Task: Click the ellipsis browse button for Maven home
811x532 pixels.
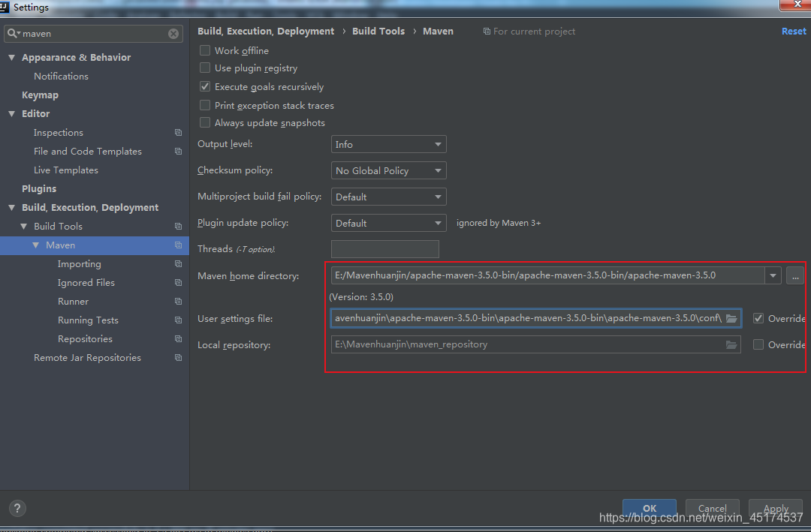Action: 795,275
